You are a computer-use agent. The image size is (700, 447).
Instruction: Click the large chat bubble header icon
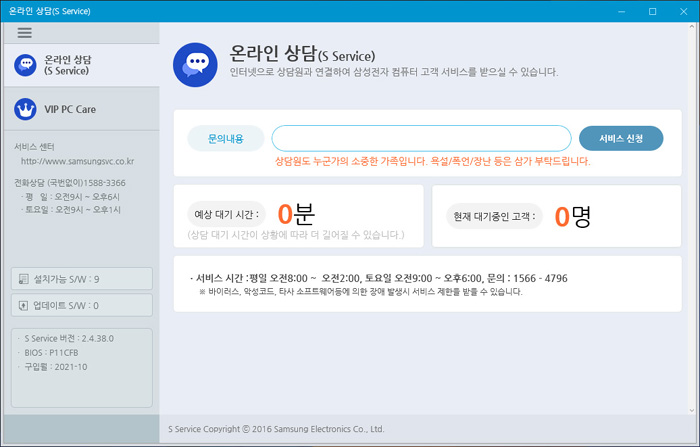(x=195, y=65)
